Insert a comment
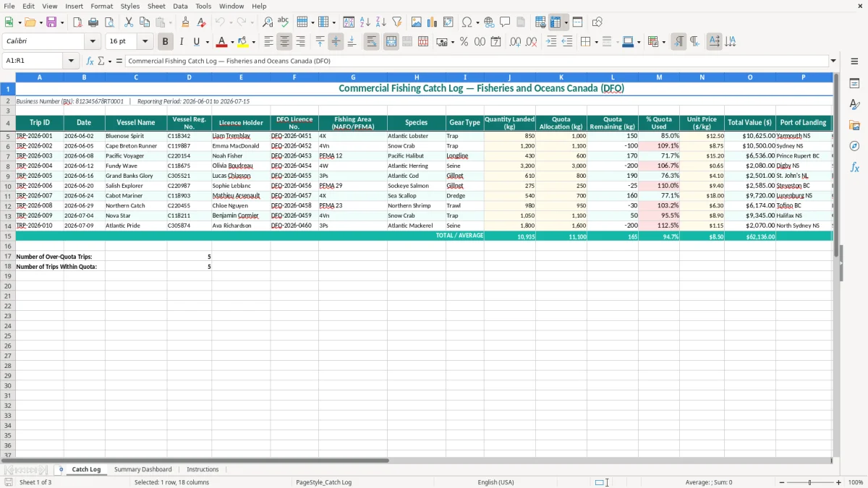The width and height of the screenshot is (868, 488). 505,22
